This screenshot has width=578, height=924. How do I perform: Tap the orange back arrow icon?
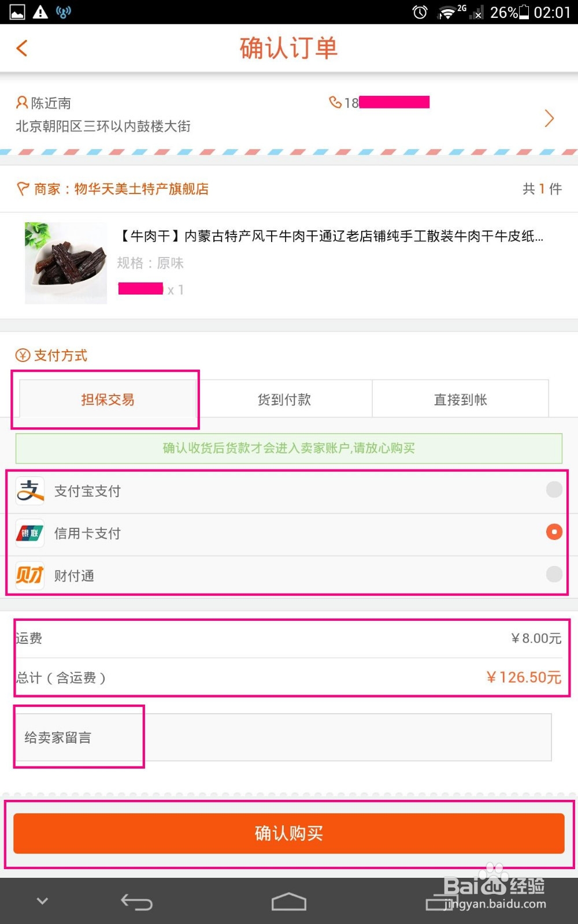coord(23,48)
